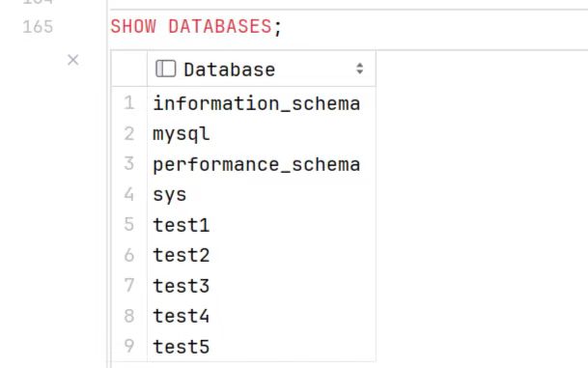Image resolution: width=588 pixels, height=368 pixels.
Task: Click row number 5 in the result grid
Action: pyautogui.click(x=129, y=224)
